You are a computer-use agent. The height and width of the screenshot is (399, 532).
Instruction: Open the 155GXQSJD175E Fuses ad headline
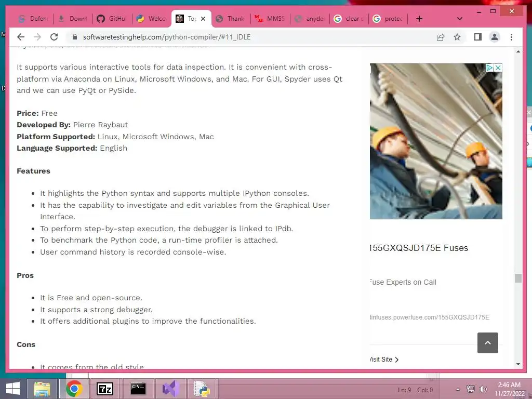tap(419, 248)
